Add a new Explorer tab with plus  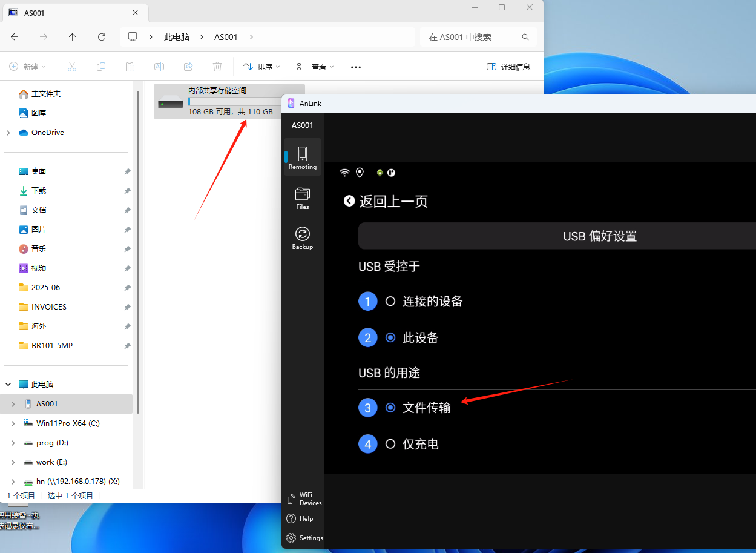tap(162, 13)
